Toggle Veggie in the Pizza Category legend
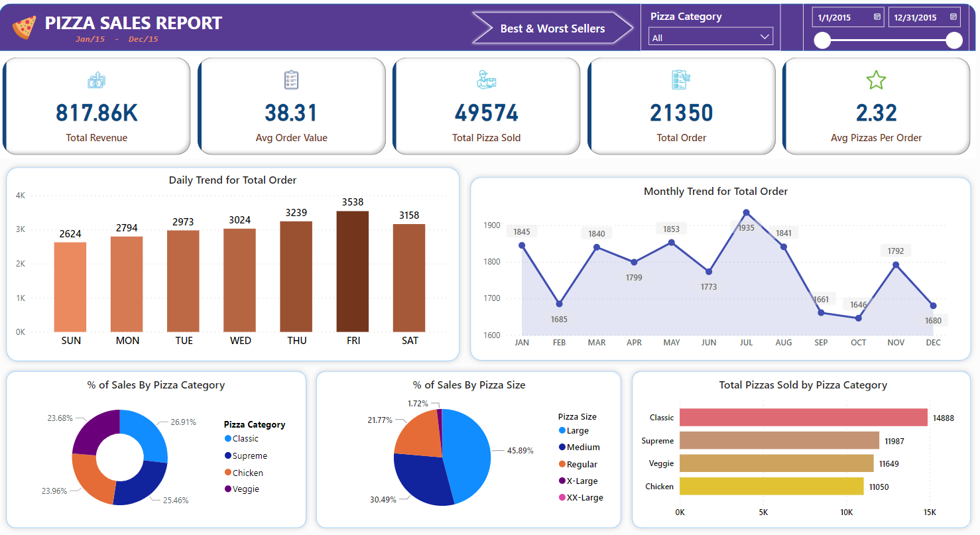The width and height of the screenshot is (980, 535). coord(245,489)
